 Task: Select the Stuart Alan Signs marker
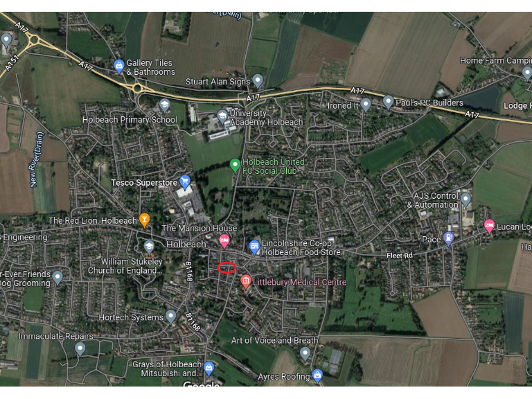pyautogui.click(x=258, y=81)
